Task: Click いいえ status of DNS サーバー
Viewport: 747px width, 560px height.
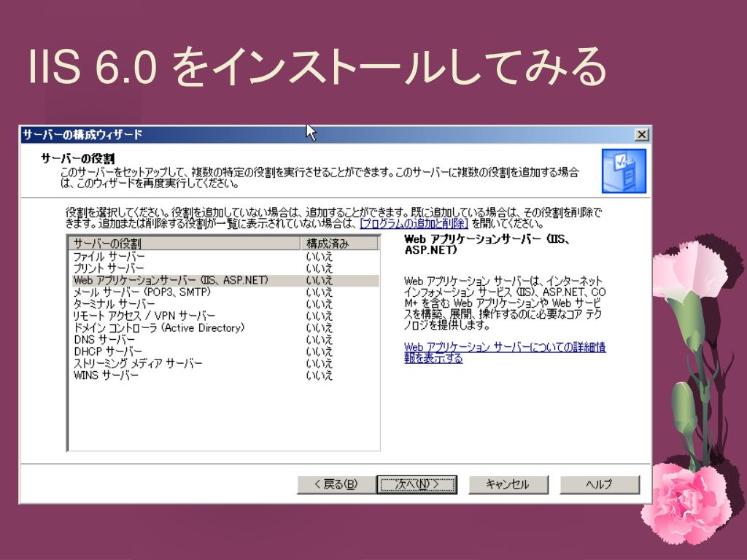Action: coord(320,340)
